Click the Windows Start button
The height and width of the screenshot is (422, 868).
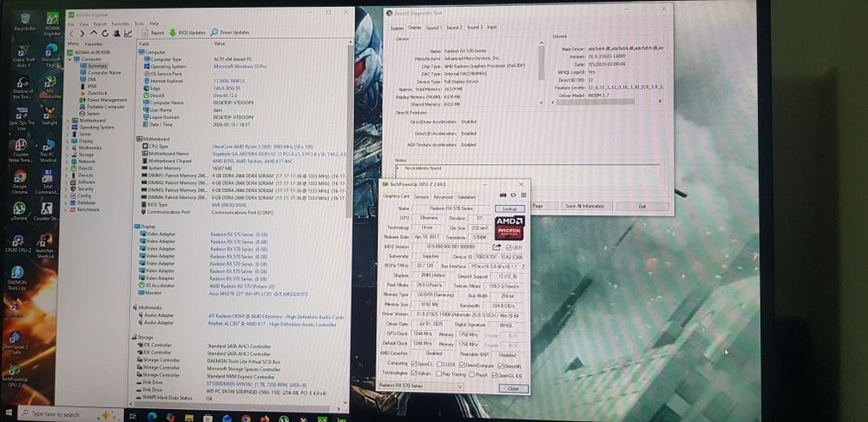pos(9,413)
